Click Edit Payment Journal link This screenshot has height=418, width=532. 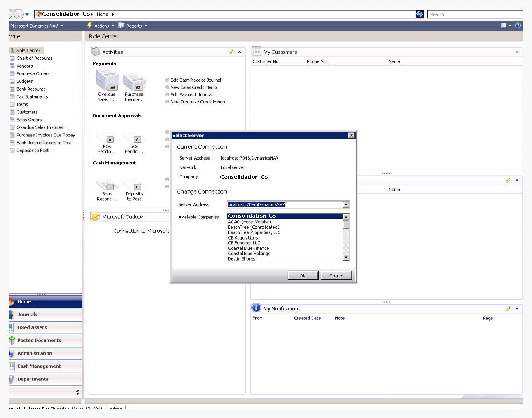[192, 95]
